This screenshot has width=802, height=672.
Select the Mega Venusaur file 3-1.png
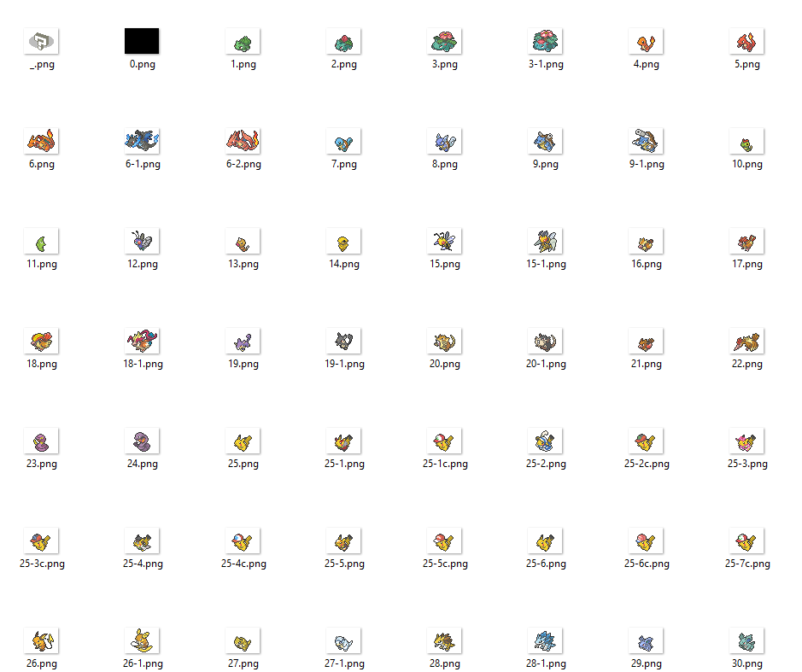(x=545, y=40)
